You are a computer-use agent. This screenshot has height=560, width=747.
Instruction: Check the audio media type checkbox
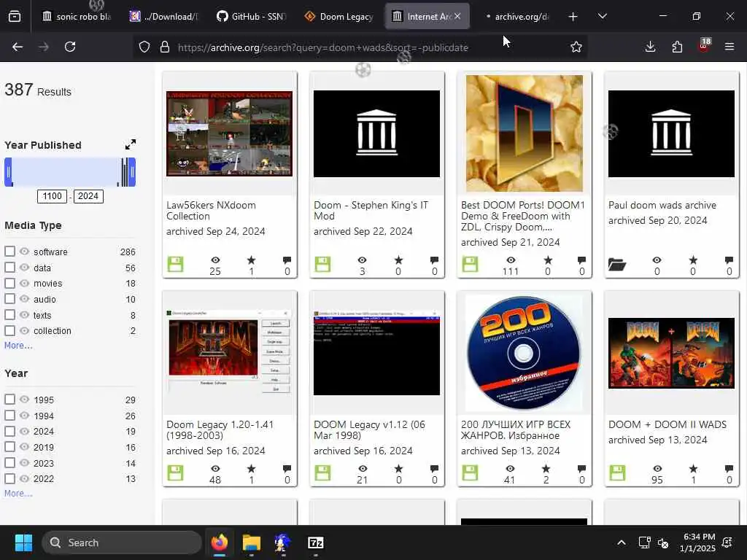(x=9, y=298)
